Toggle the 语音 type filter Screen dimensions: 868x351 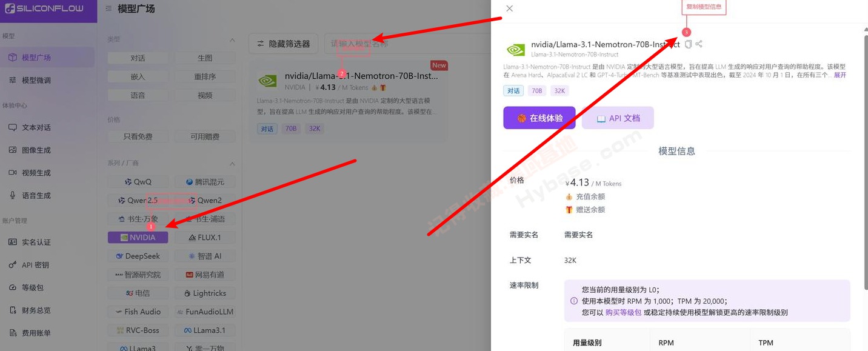click(x=138, y=96)
